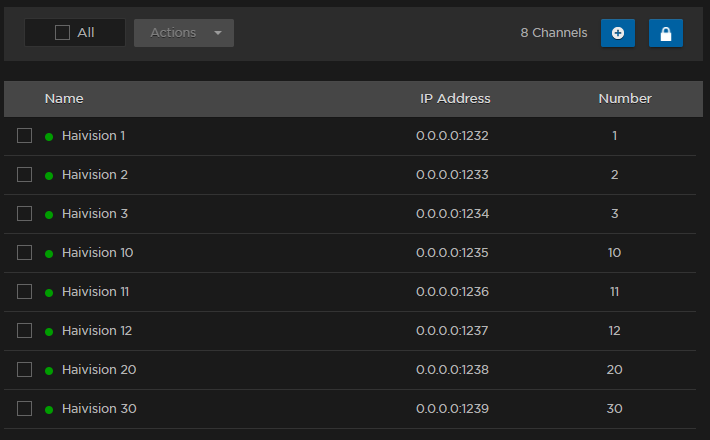The width and height of the screenshot is (710, 440).
Task: Open the Actions dropdown menu
Action: point(184,33)
